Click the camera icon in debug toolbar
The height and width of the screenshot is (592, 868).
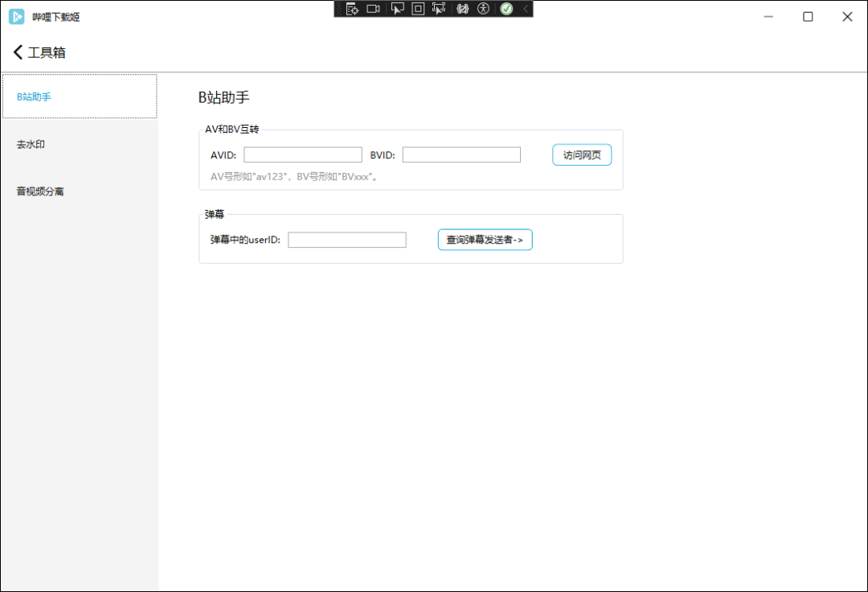(x=374, y=9)
